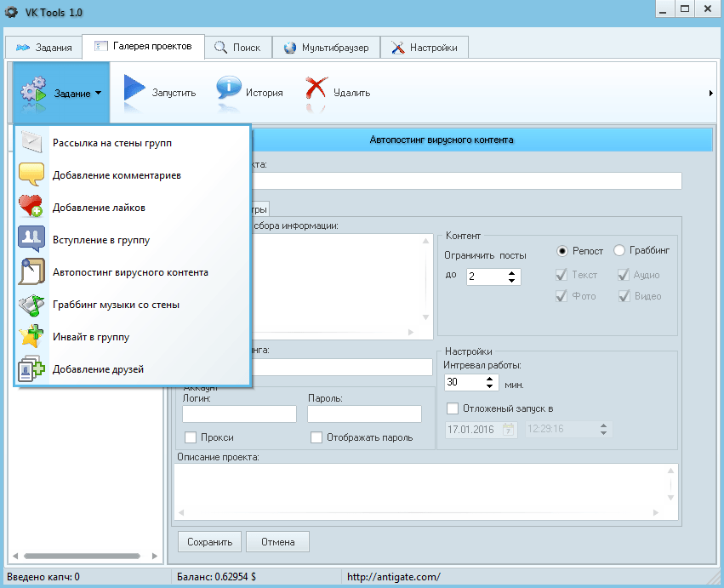Viewport: 724px width, 588px height.
Task: Enable the Прокси checkbox
Action: 191,437
